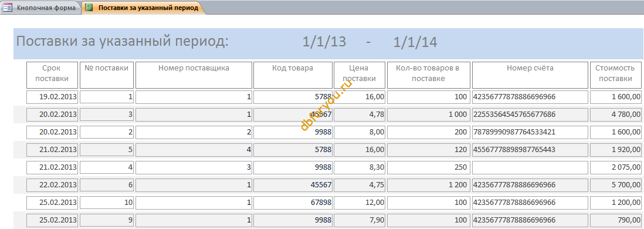Click the Срок поставки column header
Image resolution: width=644 pixels, height=229 pixels.
(x=52, y=75)
